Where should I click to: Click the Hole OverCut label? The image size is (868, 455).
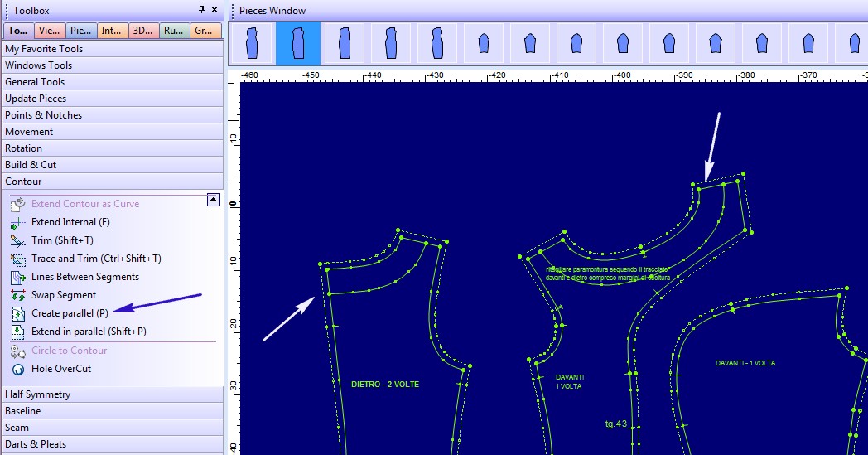click(x=61, y=369)
